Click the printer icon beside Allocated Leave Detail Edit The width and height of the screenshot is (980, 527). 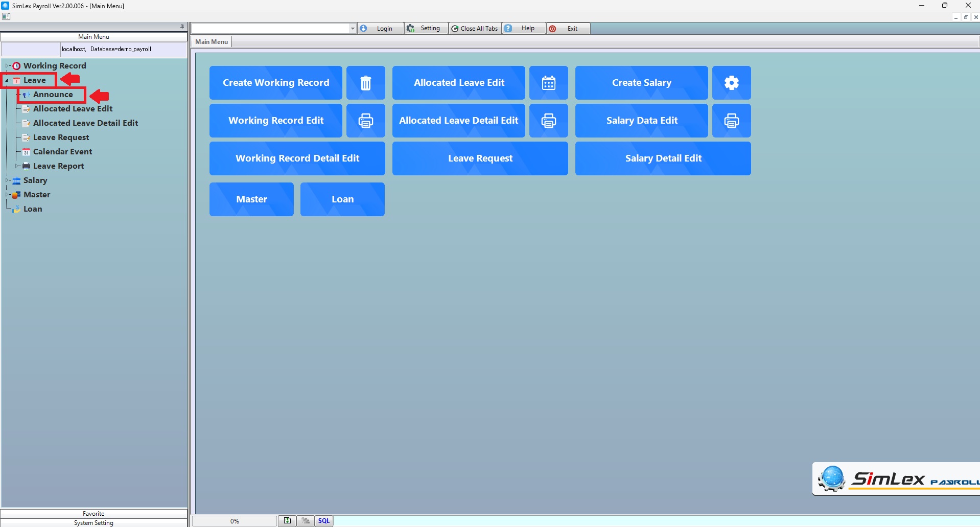click(548, 121)
